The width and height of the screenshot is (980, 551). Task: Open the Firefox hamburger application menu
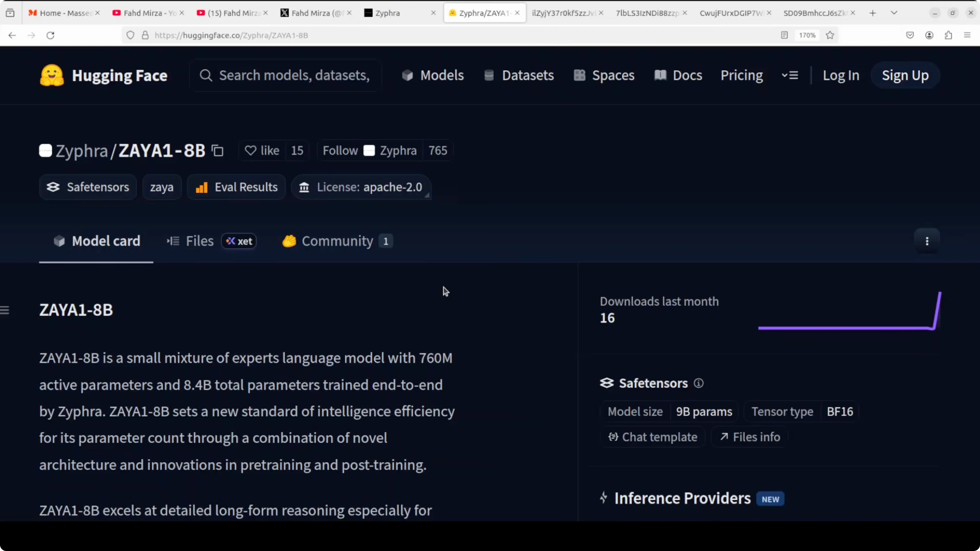(x=967, y=35)
